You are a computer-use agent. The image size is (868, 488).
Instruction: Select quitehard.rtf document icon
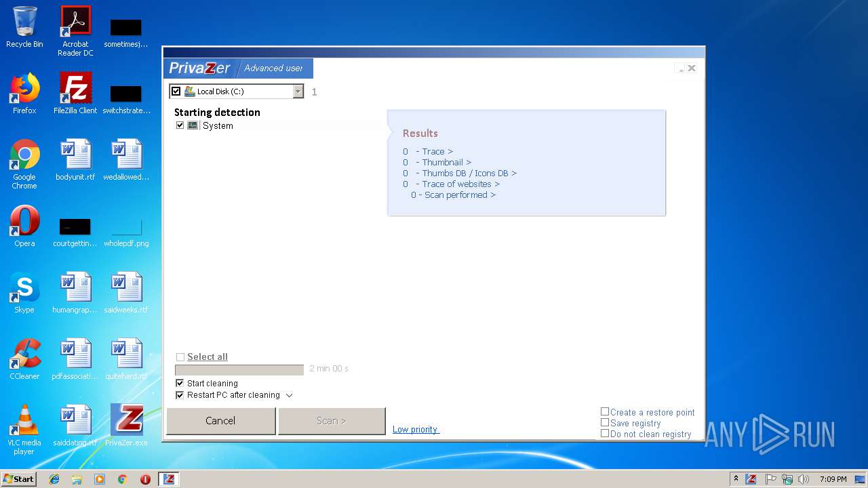[126, 359]
